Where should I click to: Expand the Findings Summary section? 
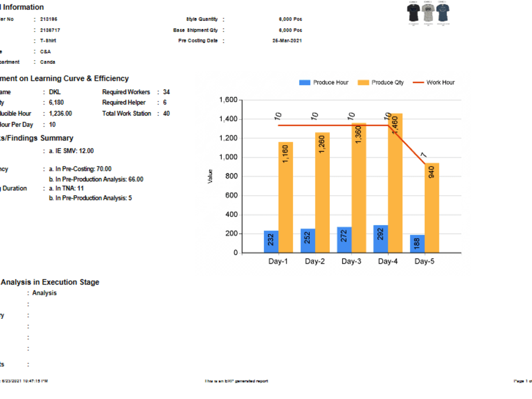pyautogui.click(x=36, y=138)
